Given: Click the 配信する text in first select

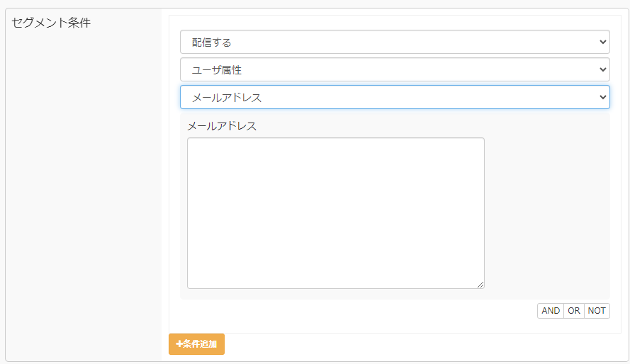Looking at the screenshot, I should point(212,42).
